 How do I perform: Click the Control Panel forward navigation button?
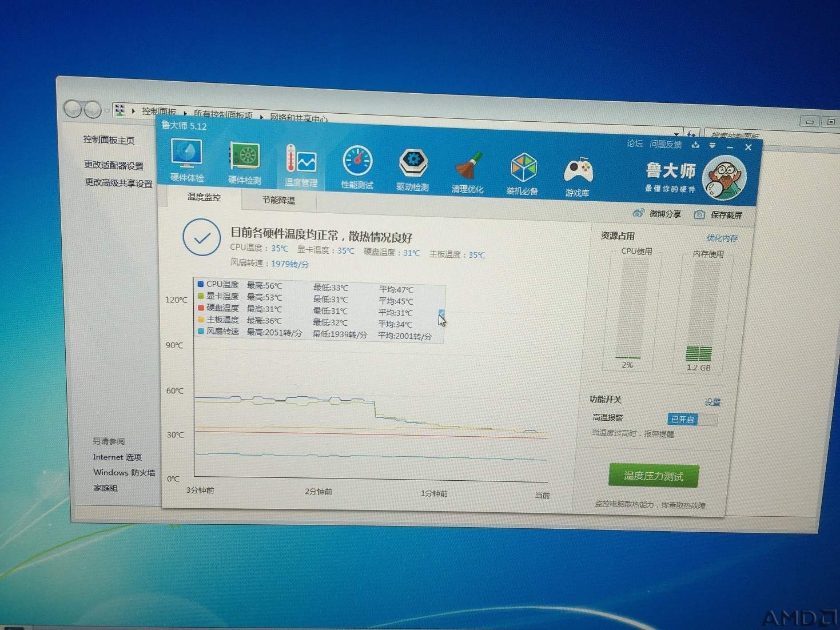(x=93, y=109)
